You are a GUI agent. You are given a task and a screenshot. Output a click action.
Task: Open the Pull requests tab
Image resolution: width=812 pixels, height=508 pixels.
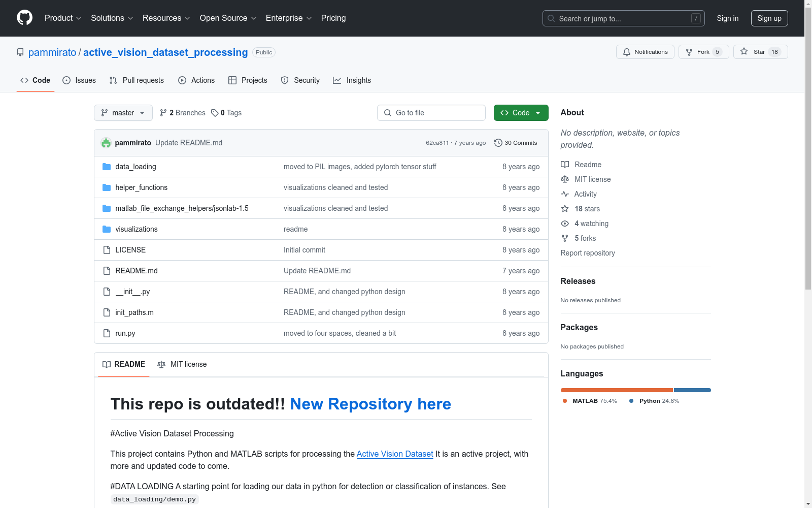click(137, 80)
